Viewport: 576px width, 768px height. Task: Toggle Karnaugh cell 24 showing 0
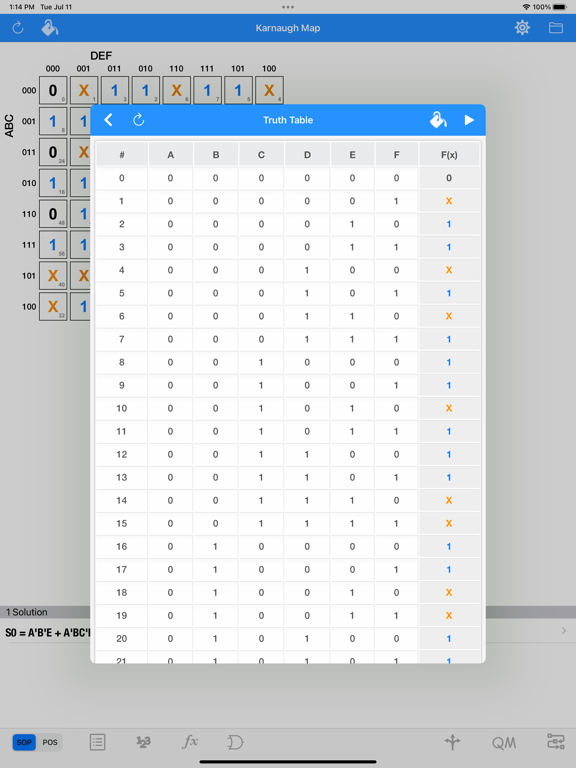click(x=53, y=152)
